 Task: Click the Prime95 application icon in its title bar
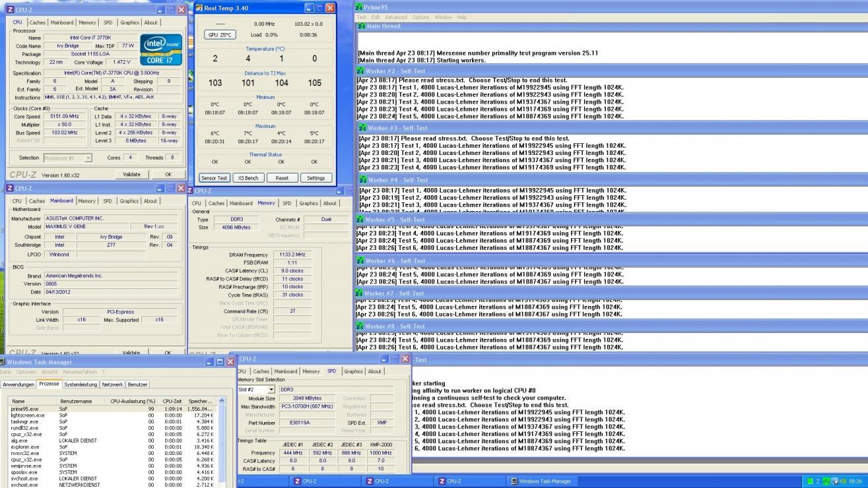pos(358,7)
